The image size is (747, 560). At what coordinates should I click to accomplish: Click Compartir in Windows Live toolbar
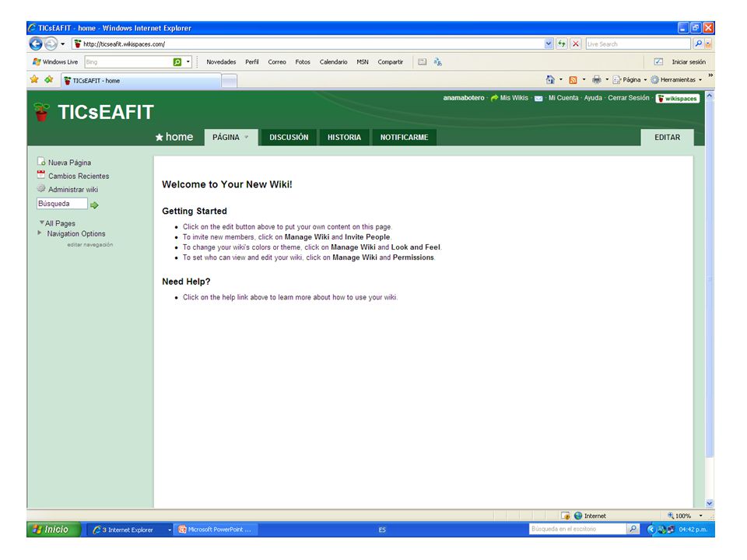click(390, 62)
